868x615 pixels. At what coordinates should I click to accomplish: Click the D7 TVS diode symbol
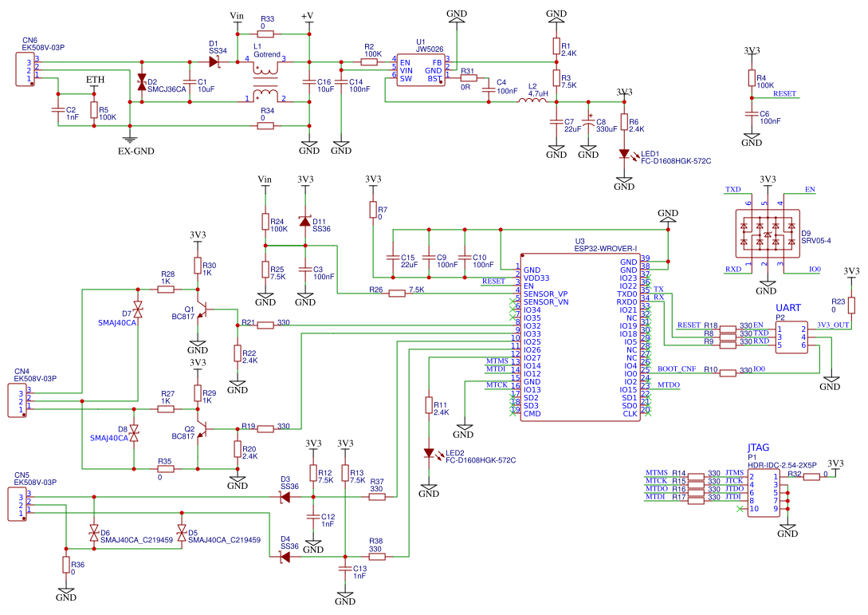[x=138, y=310]
